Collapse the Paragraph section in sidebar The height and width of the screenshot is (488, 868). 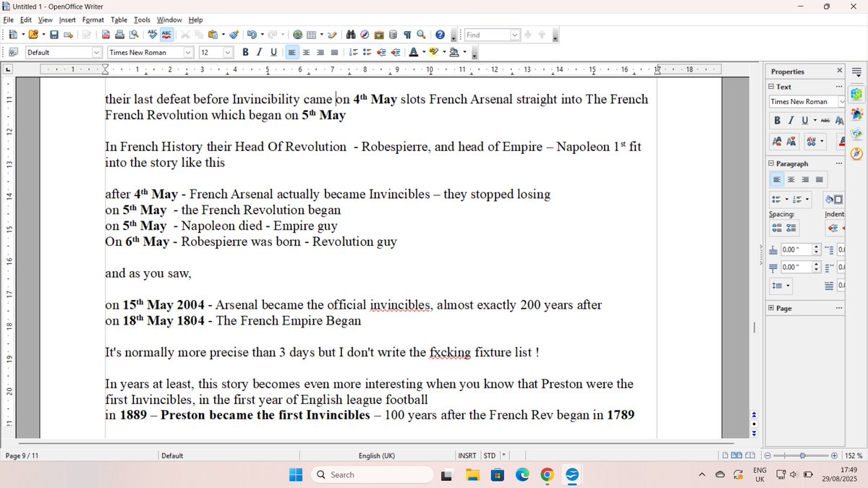click(772, 164)
